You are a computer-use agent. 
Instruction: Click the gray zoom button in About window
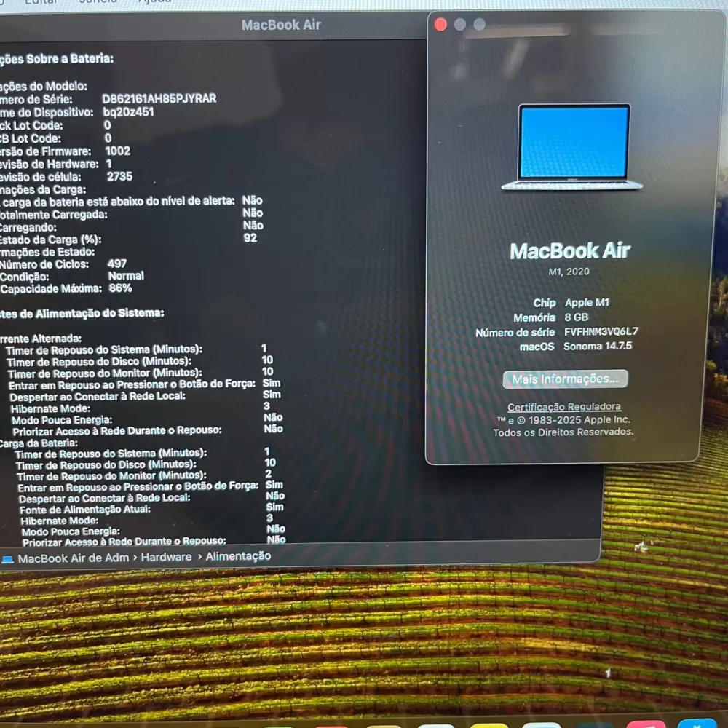click(479, 25)
